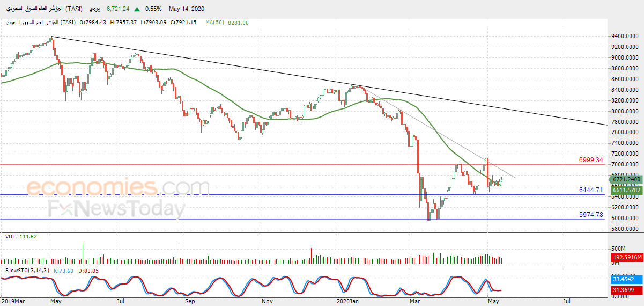Click the 6444.71 support level label
This screenshot has width=644, height=306.
pyautogui.click(x=591, y=190)
